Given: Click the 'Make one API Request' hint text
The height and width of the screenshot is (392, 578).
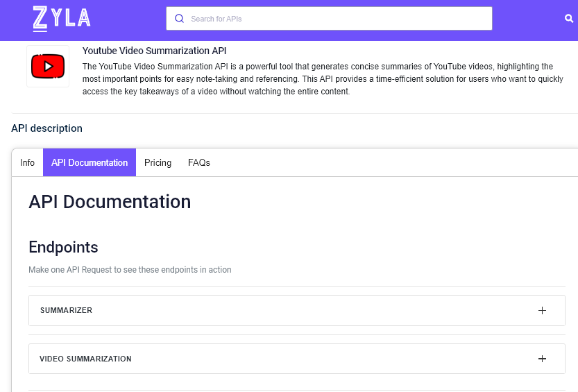Looking at the screenshot, I should [130, 270].
